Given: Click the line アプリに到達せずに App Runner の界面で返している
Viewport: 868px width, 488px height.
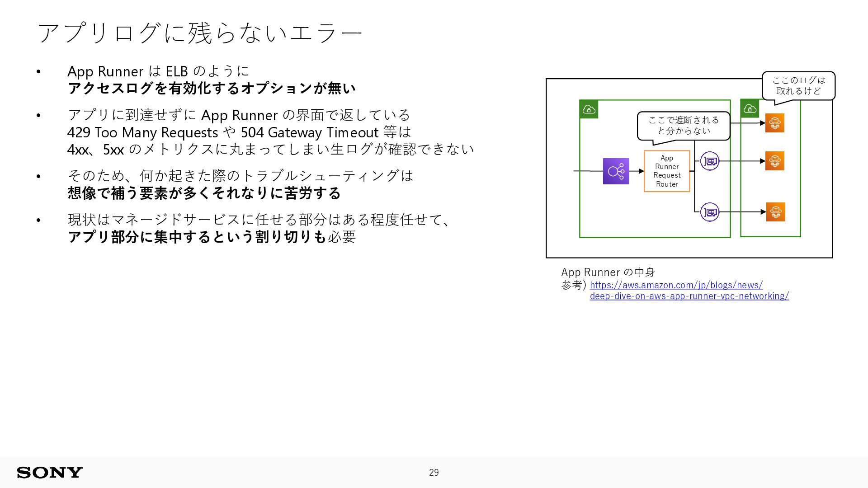Looking at the screenshot, I should point(239,115).
